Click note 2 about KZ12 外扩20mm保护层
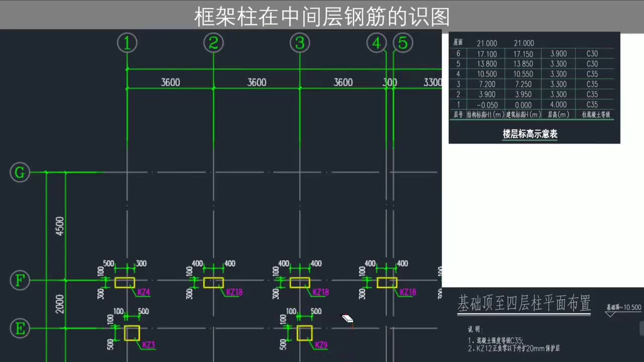The image size is (644, 362). 514,348
